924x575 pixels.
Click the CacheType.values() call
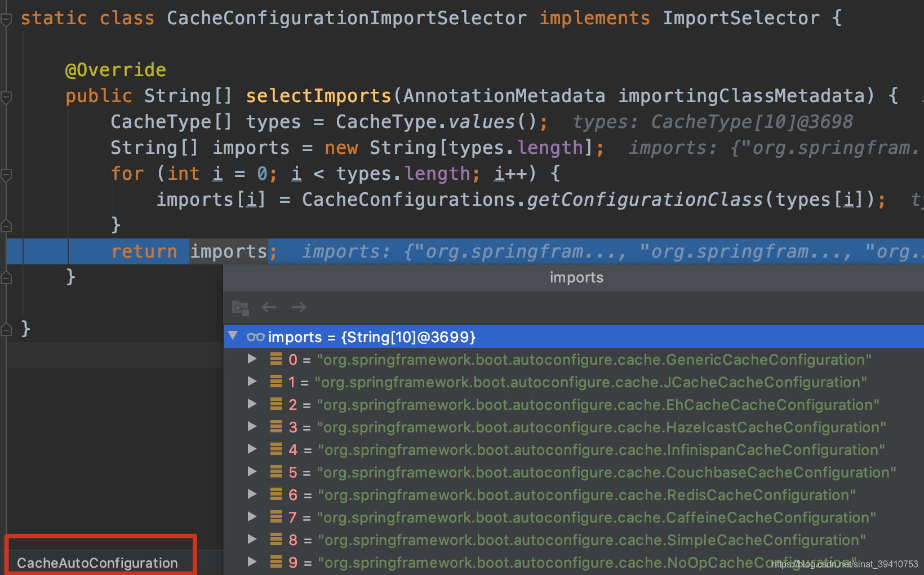437,122
